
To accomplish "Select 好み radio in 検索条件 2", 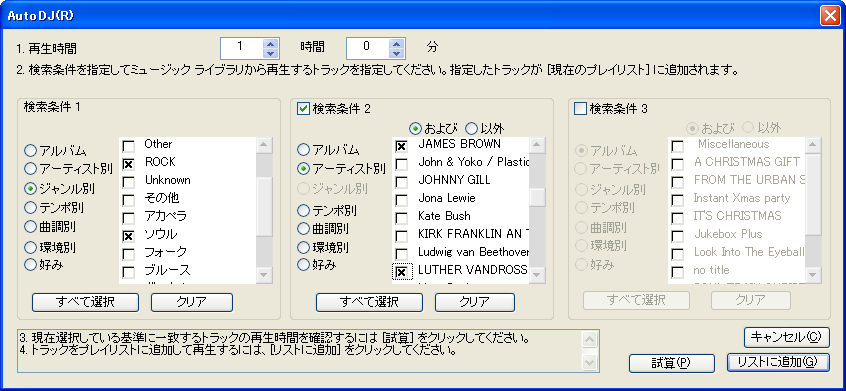I will [304, 264].
